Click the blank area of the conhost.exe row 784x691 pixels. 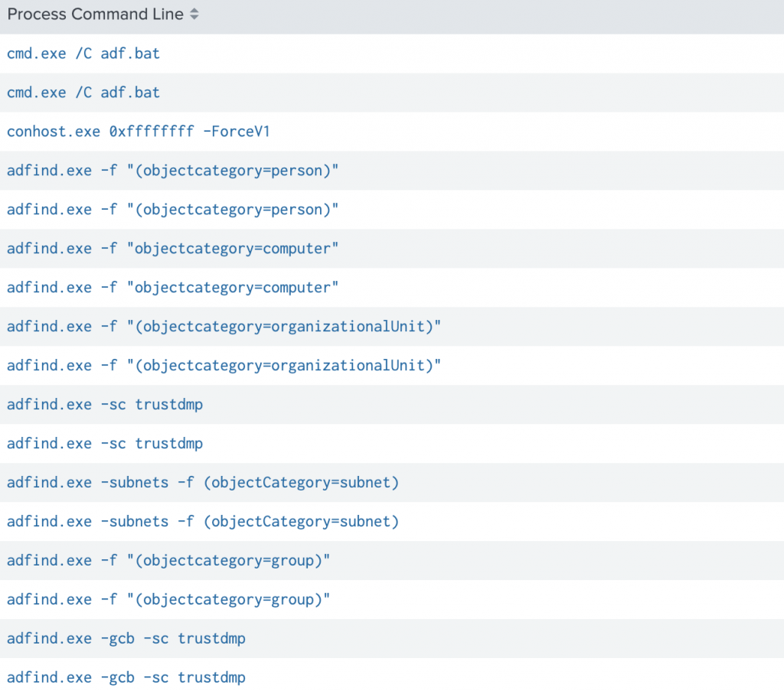click(x=536, y=132)
